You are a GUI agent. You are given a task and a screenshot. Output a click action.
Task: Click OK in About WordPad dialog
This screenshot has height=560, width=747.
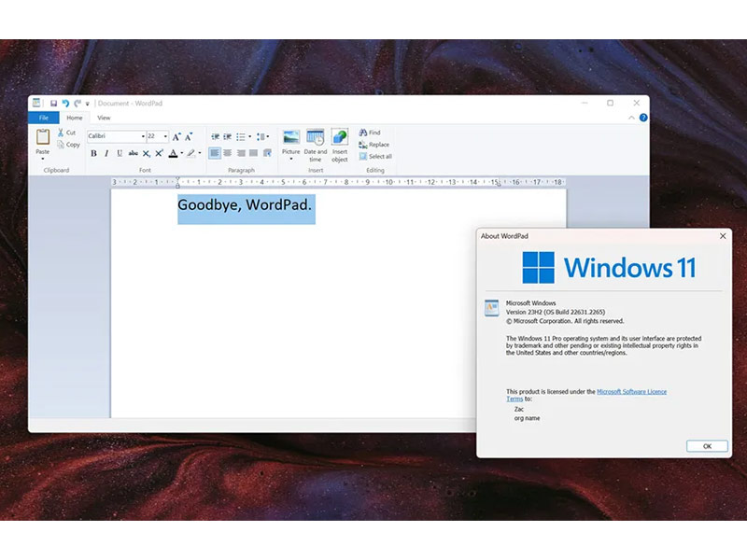pos(707,446)
